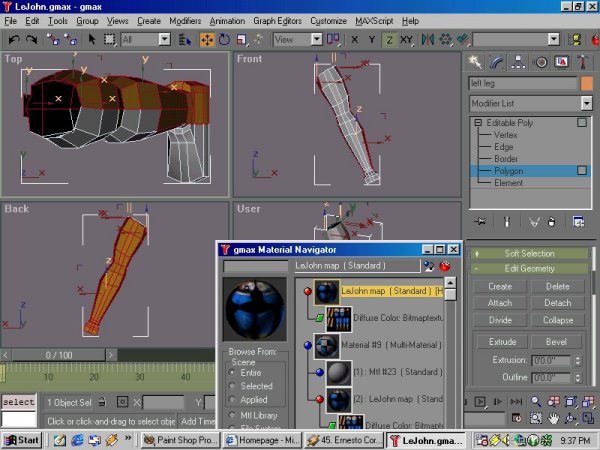This screenshot has width=600, height=450.
Task: Select the Applied radio button
Action: coord(232,399)
